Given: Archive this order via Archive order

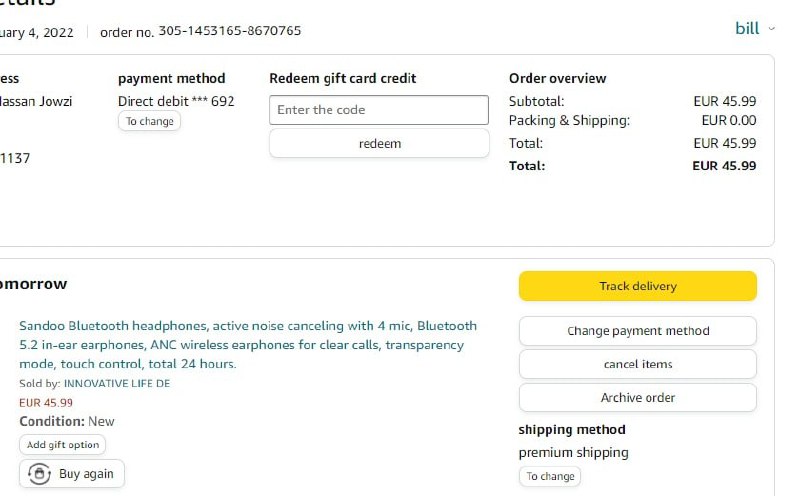Looking at the screenshot, I should [x=638, y=397].
